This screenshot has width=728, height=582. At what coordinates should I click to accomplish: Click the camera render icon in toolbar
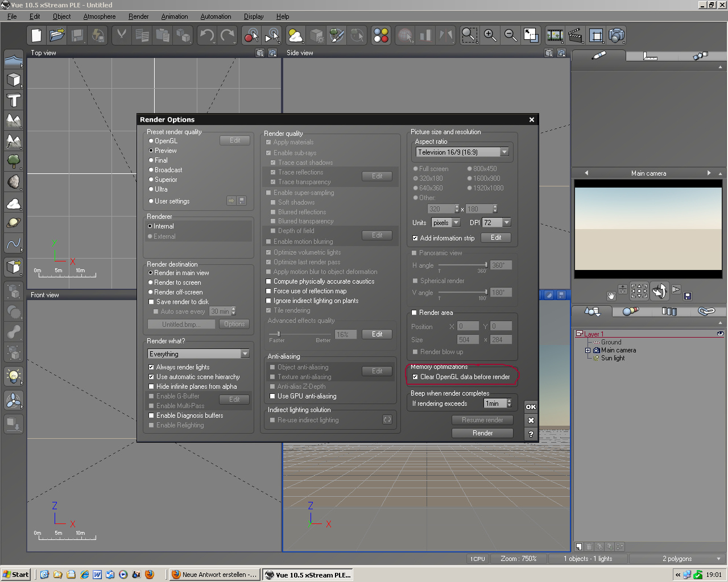[617, 36]
